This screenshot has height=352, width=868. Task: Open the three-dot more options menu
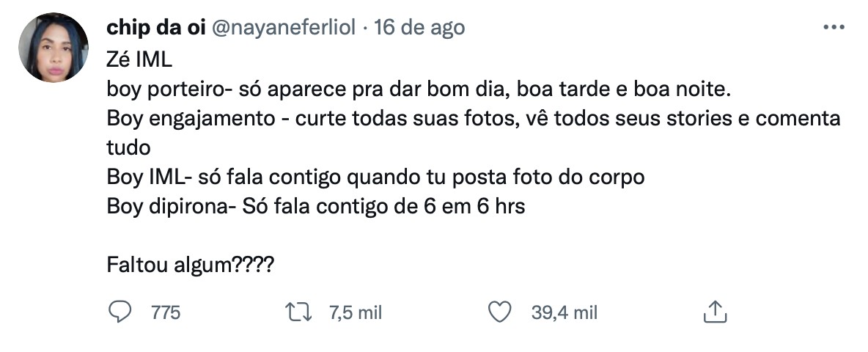coord(834,28)
